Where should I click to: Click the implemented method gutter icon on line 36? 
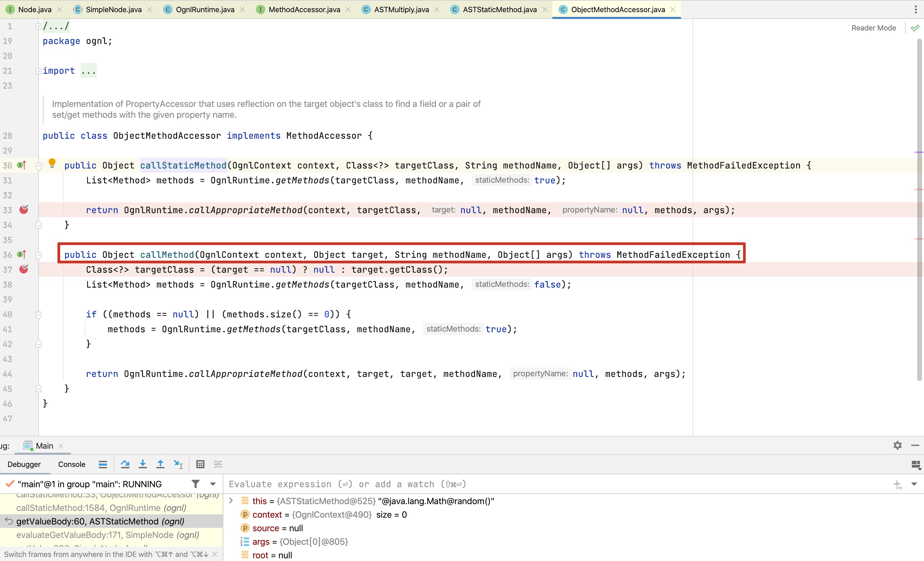pos(22,255)
